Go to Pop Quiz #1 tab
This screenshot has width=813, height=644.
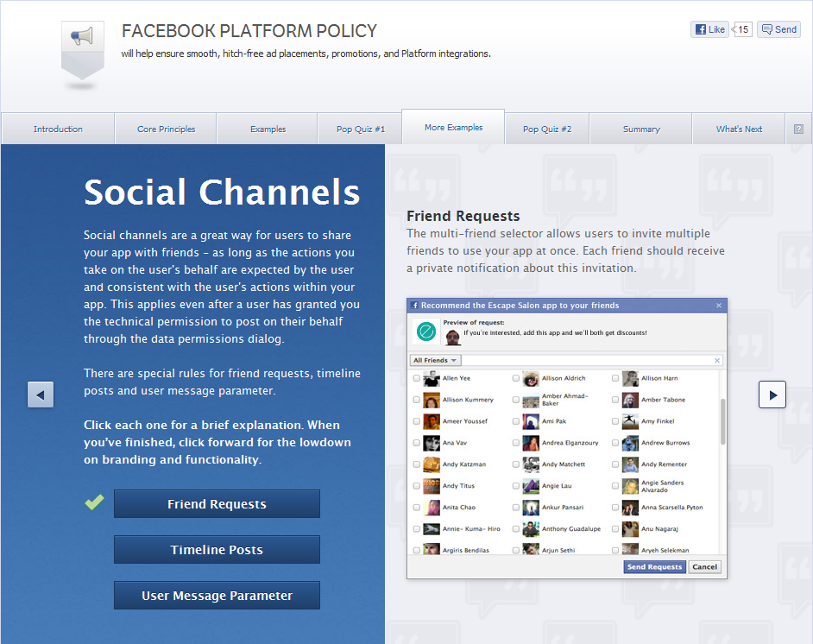[361, 129]
